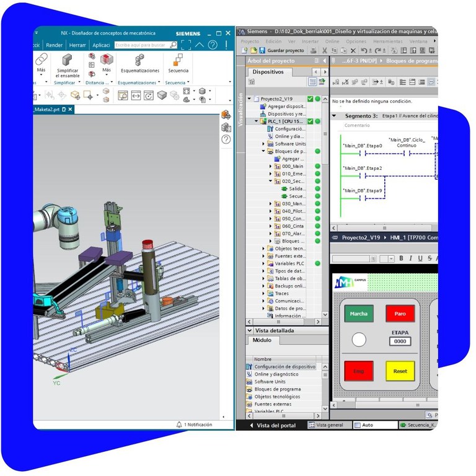476x476 pixels.
Task: Collapse the Segmento 3 network
Action: [334, 116]
